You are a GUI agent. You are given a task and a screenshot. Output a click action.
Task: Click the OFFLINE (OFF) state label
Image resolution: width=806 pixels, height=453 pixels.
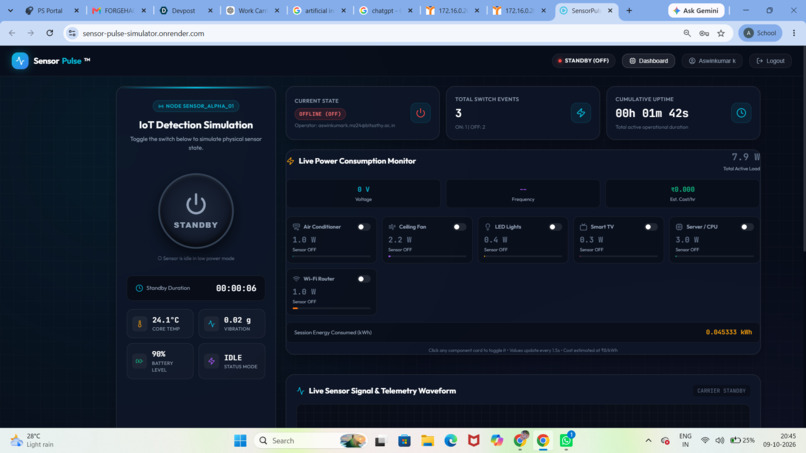[320, 114]
